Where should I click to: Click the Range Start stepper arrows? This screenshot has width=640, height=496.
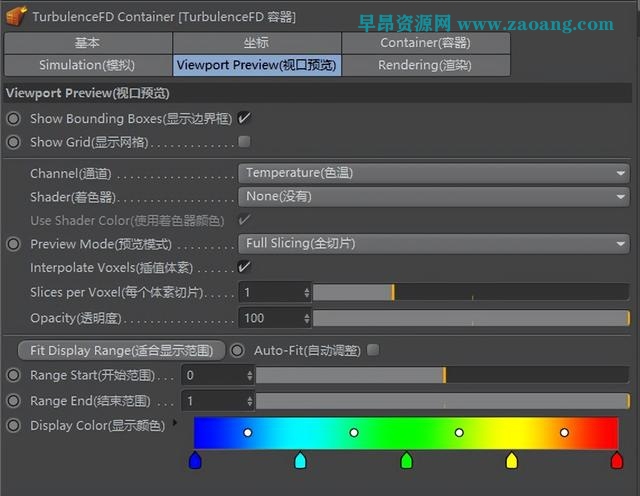250,375
